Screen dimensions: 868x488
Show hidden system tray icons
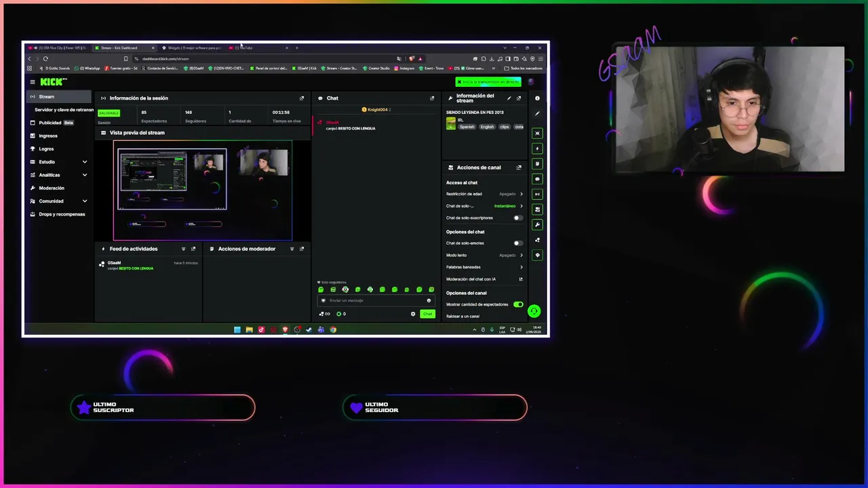point(475,330)
